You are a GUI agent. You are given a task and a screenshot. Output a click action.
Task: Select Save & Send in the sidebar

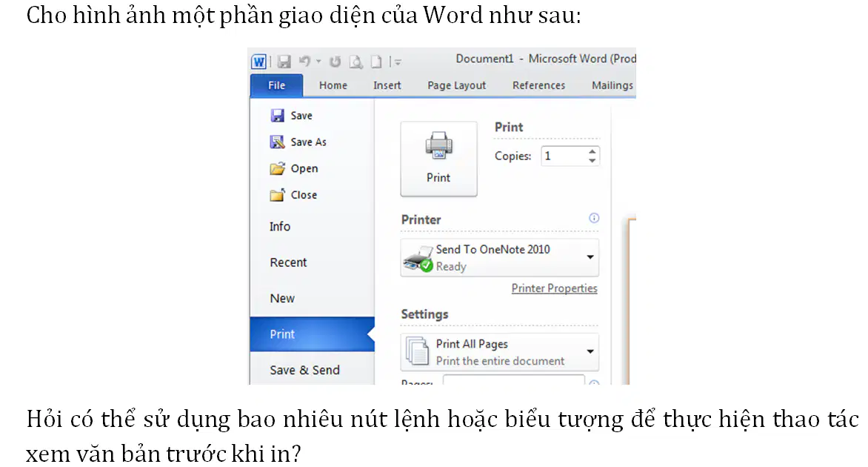click(304, 369)
